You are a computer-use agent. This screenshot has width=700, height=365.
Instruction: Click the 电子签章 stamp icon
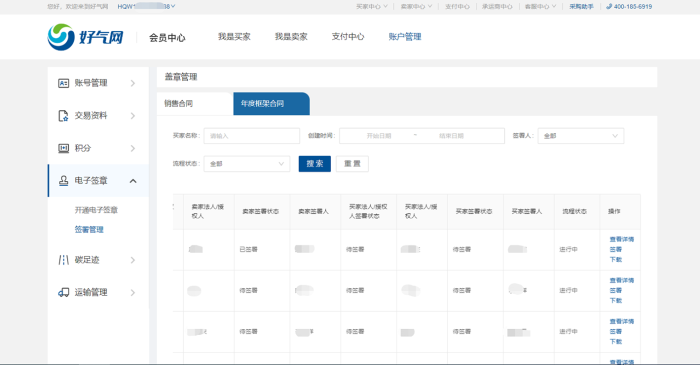(x=63, y=181)
